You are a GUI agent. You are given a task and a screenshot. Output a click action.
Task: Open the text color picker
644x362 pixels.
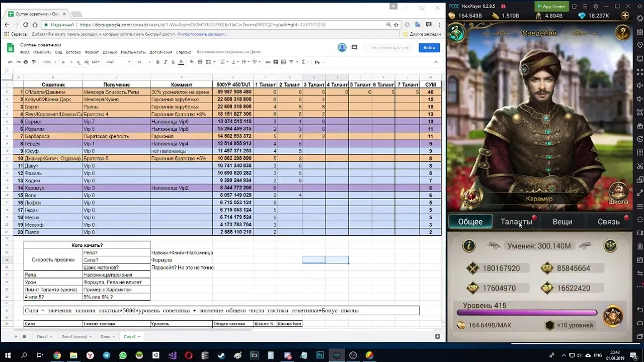coord(181,62)
